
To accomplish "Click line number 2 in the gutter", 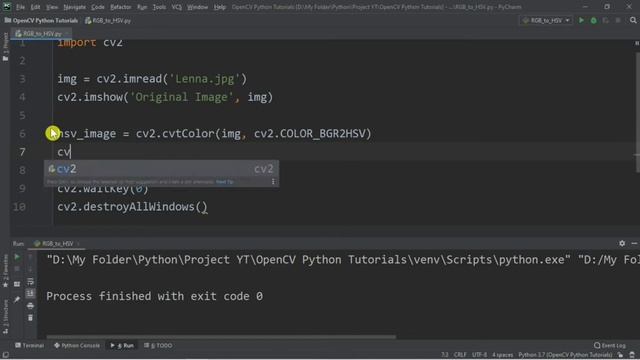I will 22,60.
